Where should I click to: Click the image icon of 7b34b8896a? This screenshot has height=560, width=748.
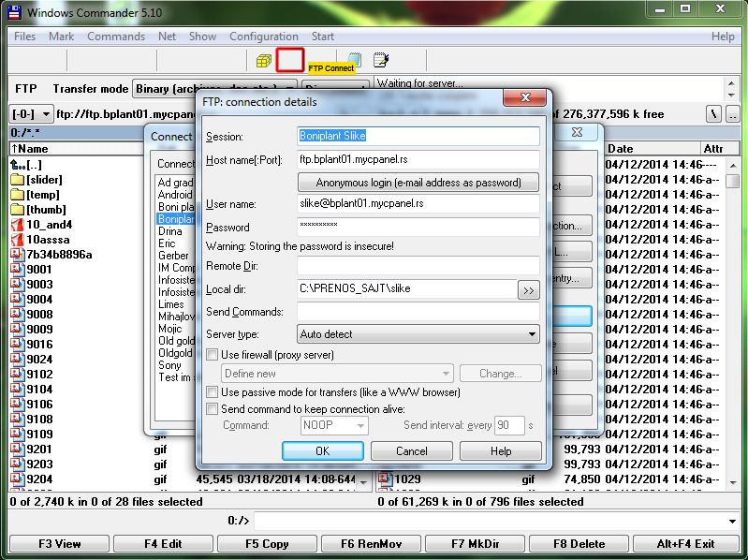17,254
